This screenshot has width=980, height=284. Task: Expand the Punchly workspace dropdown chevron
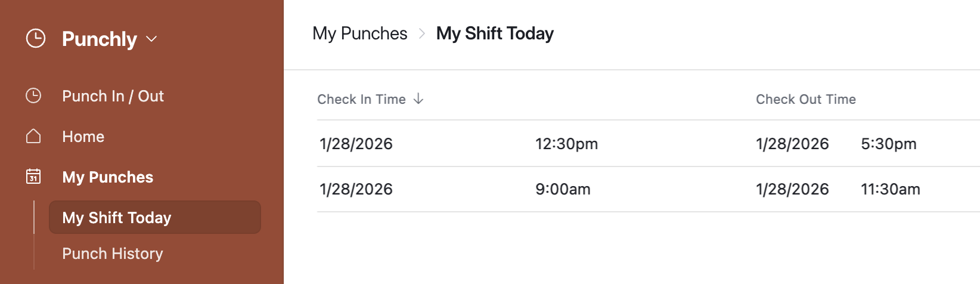coord(151,39)
